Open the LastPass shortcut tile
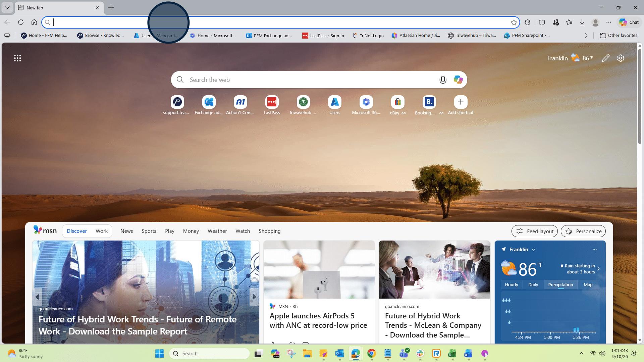The width and height of the screenshot is (644, 362). (272, 105)
